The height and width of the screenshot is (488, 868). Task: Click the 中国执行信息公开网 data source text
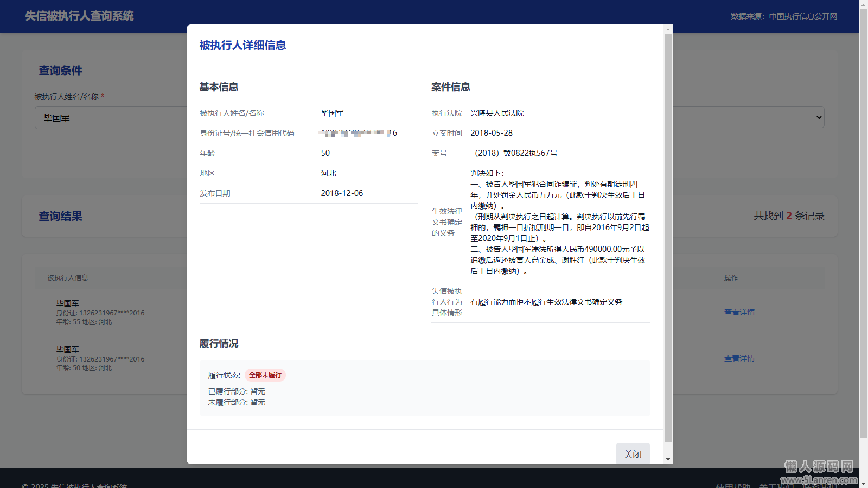pyautogui.click(x=803, y=16)
